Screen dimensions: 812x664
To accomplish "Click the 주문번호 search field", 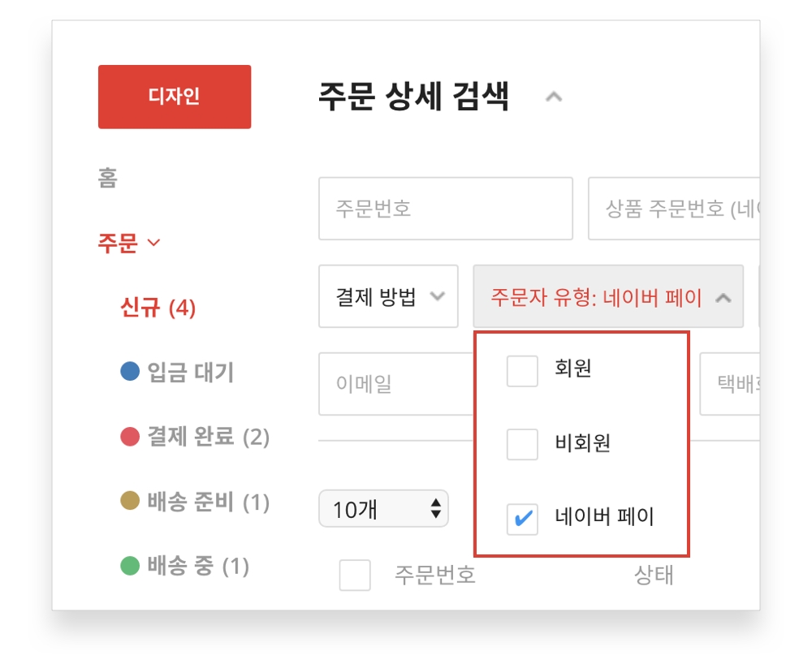I will coord(445,209).
